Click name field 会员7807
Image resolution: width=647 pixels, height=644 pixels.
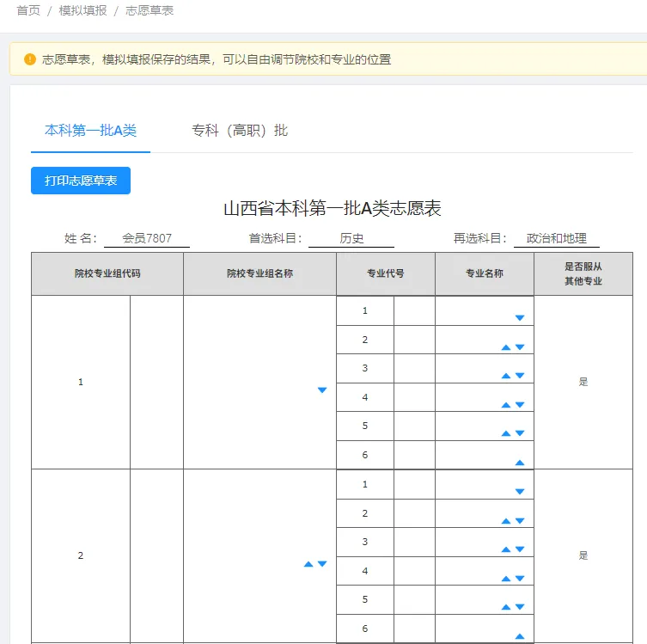tap(146, 238)
